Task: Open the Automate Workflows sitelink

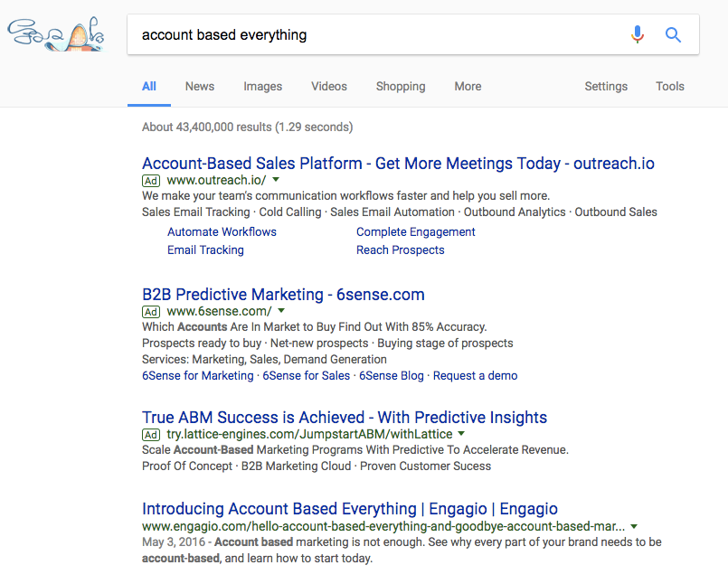Action: pos(222,231)
